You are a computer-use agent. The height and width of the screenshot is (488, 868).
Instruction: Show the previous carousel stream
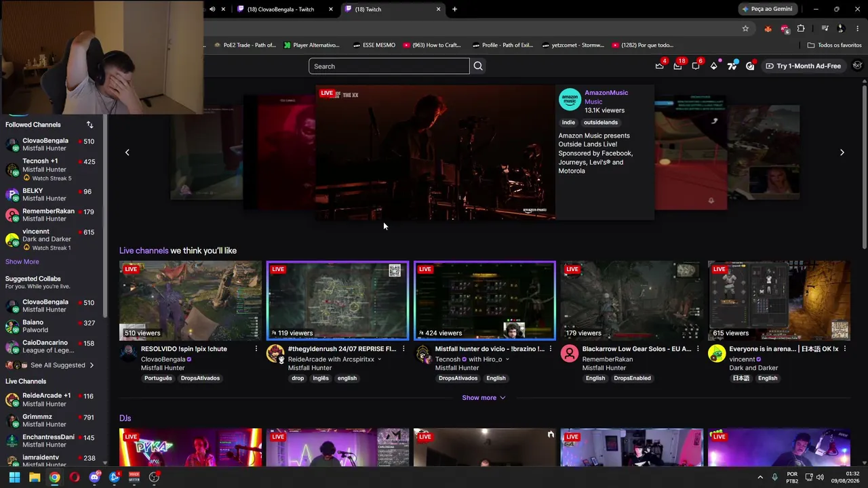(127, 152)
